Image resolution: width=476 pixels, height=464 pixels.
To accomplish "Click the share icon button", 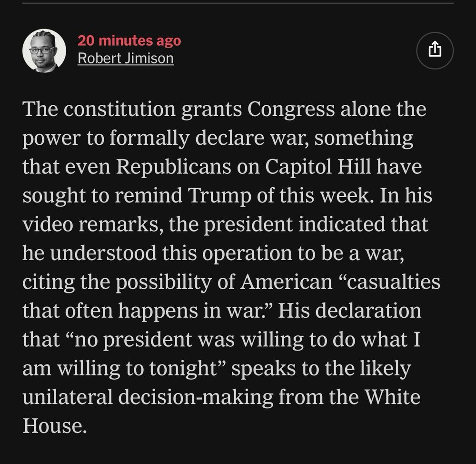I will [x=435, y=50].
